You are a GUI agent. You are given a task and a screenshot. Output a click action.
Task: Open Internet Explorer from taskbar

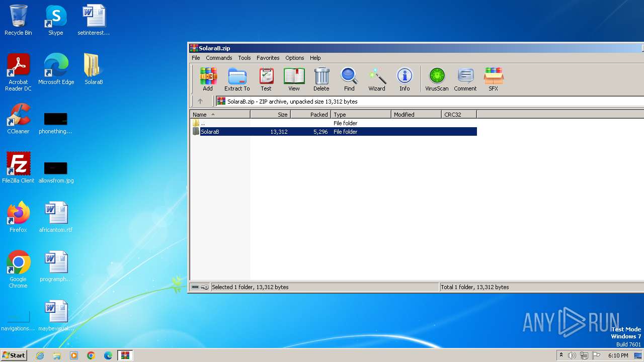pos(40,355)
